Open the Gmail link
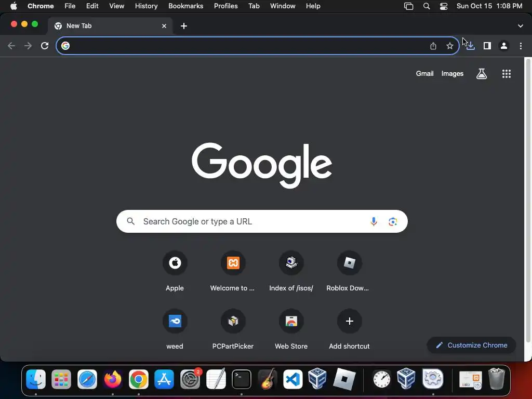This screenshot has height=399, width=532. 425,74
